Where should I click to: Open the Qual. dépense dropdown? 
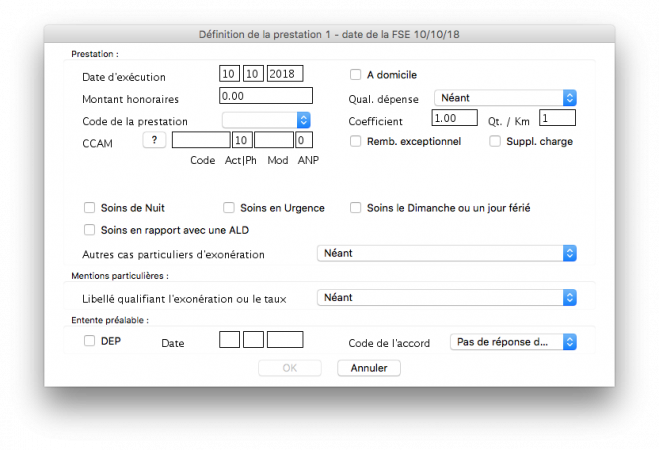click(x=505, y=98)
